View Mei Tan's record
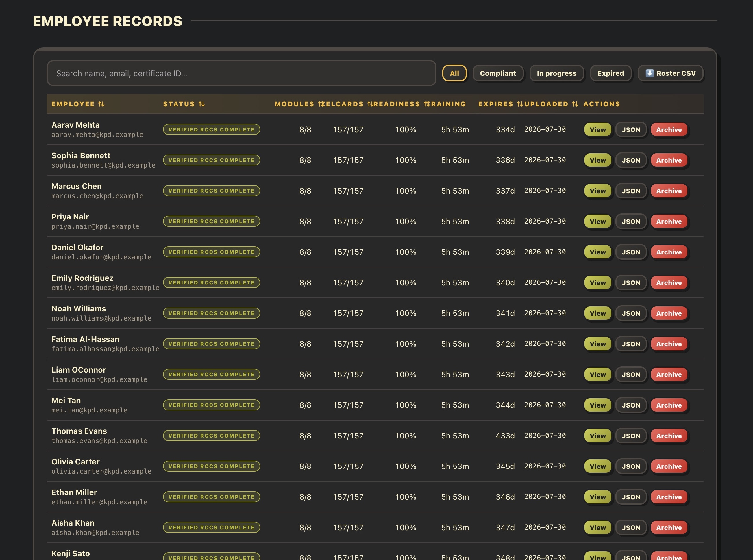 point(598,405)
